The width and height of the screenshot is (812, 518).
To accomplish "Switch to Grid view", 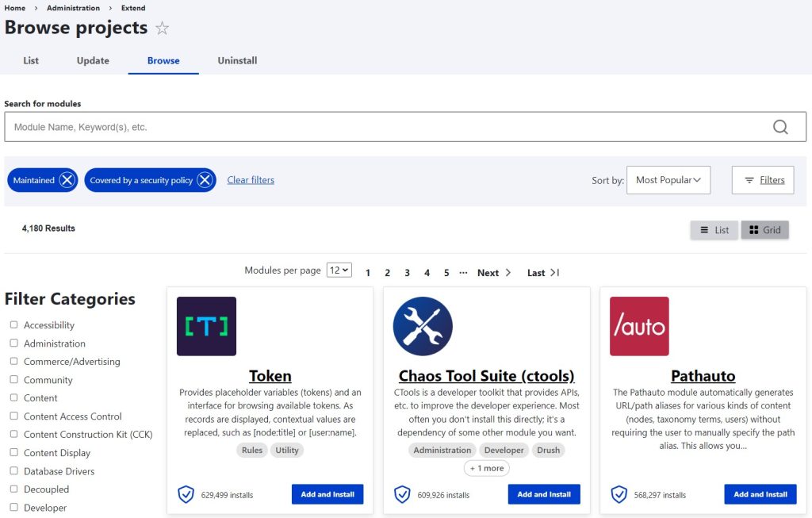I will point(764,230).
